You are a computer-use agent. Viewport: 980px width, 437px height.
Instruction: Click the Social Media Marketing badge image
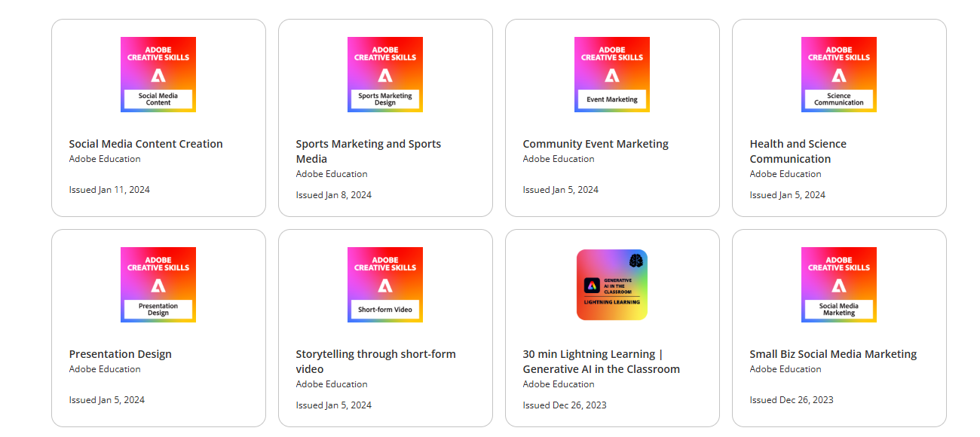(838, 285)
